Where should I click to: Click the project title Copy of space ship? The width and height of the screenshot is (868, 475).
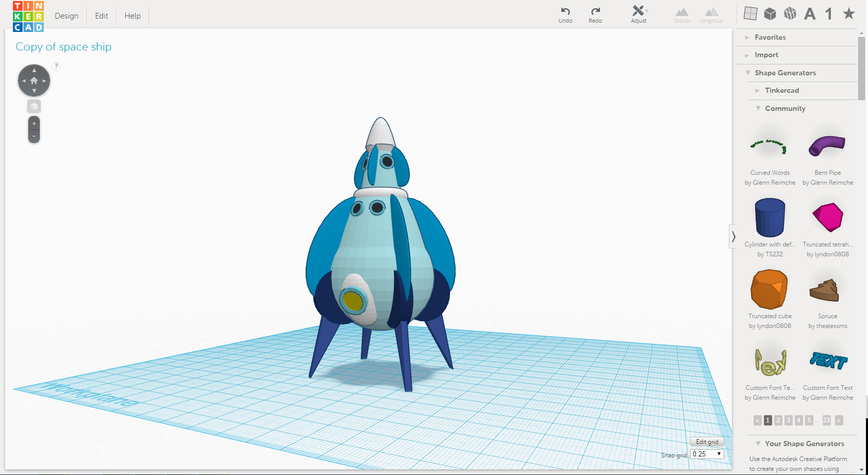(63, 47)
